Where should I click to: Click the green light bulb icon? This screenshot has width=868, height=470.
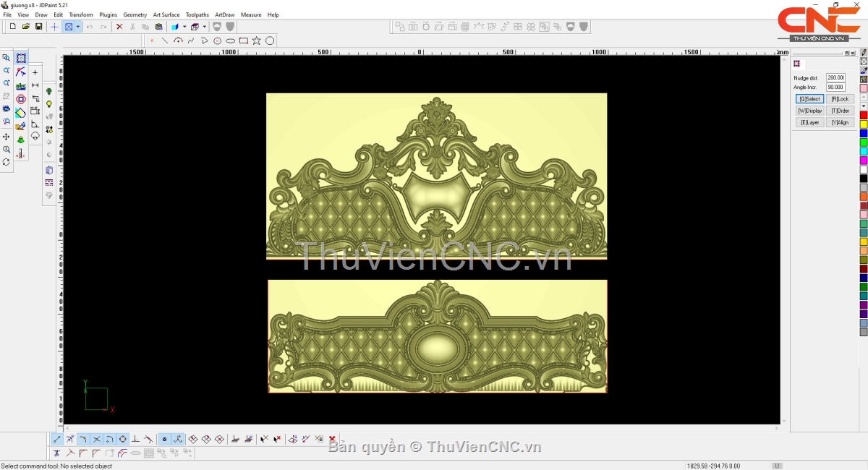pyautogui.click(x=49, y=91)
